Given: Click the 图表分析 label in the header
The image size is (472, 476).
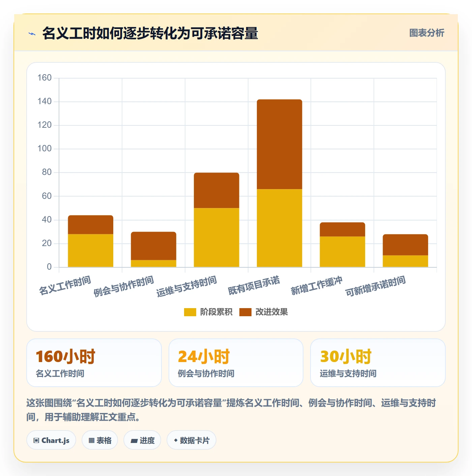Looking at the screenshot, I should tap(426, 33).
